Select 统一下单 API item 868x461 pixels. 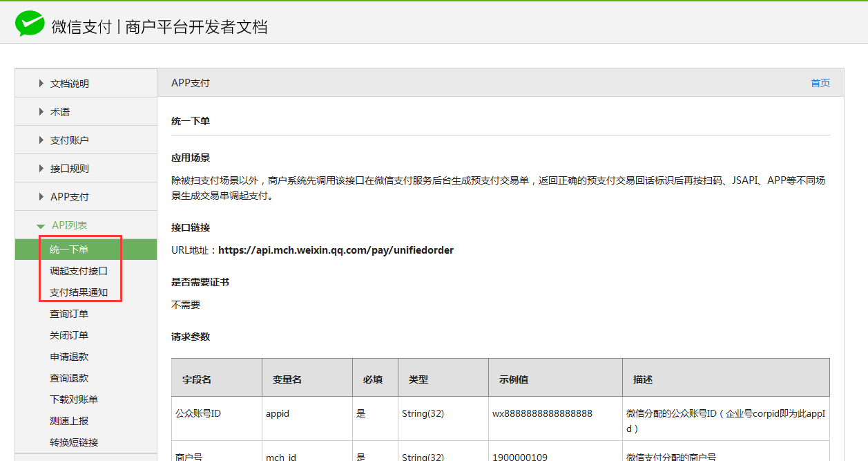[86, 250]
